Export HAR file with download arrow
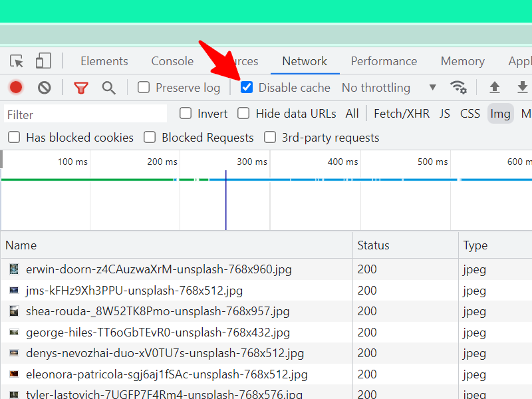Screen dimensions: 532x399 [523, 88]
